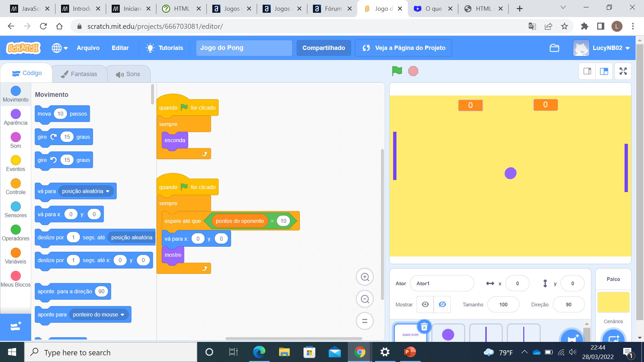Open 'posição aleatória' dropdown in 'deslize por' block
The height and width of the screenshot is (362, 644).
pos(132,237)
